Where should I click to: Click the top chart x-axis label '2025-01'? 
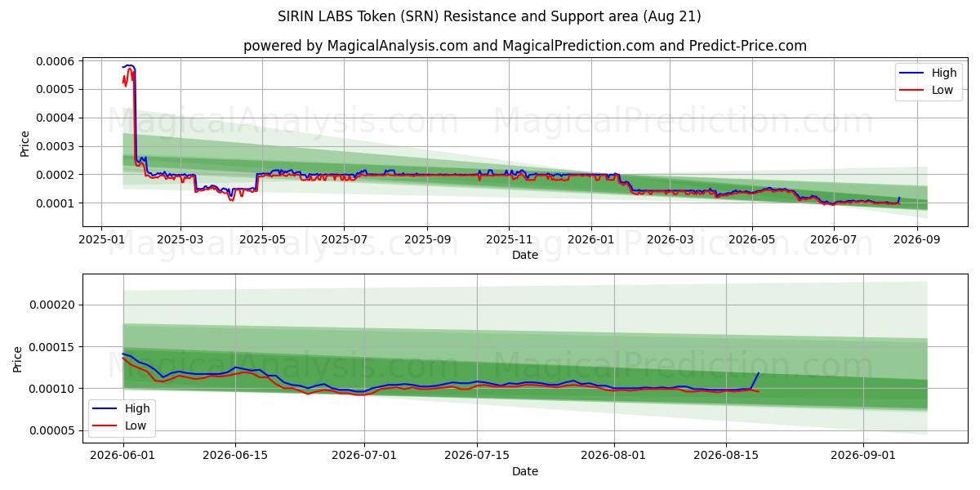101,240
